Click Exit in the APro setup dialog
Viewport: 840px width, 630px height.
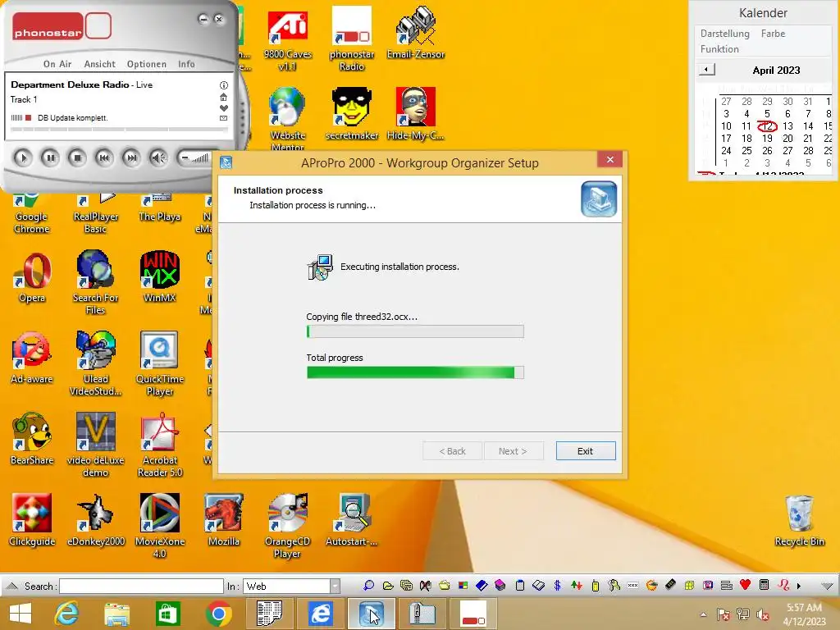586,451
